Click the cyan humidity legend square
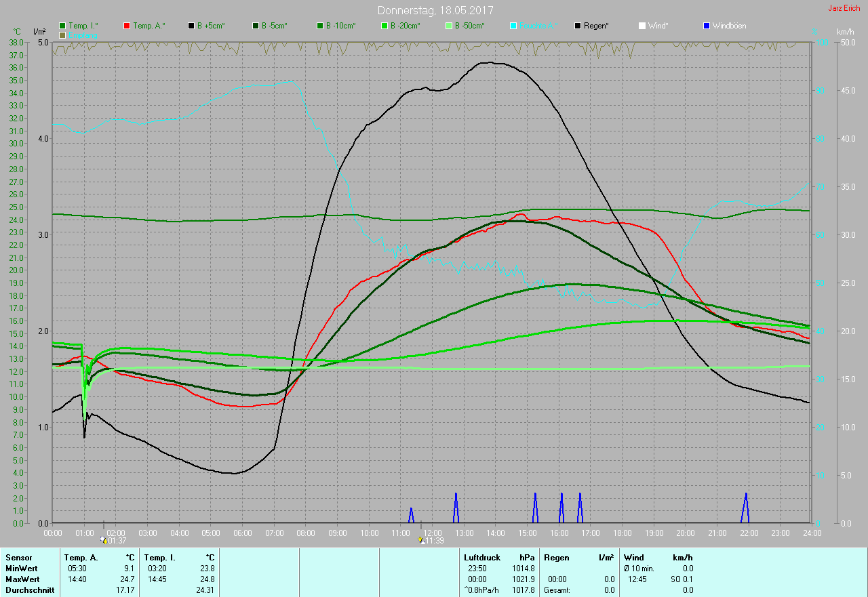Image resolution: width=868 pixels, height=597 pixels. [514, 26]
